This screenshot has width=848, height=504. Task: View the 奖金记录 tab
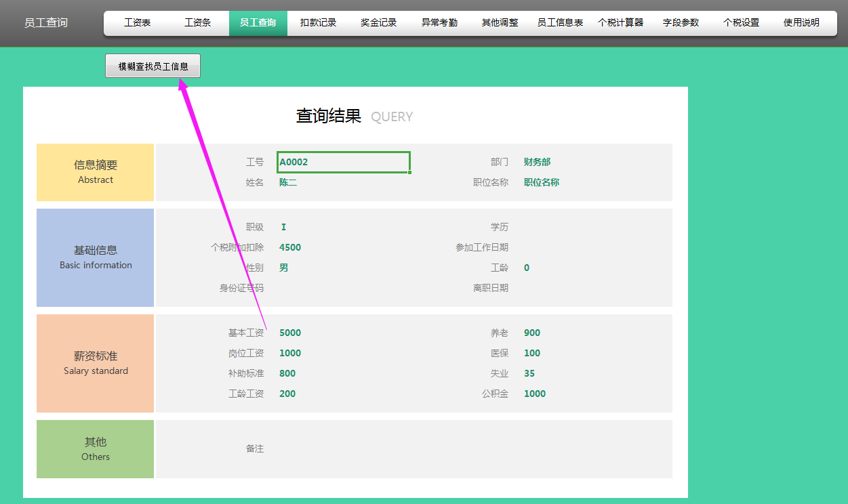coord(378,22)
